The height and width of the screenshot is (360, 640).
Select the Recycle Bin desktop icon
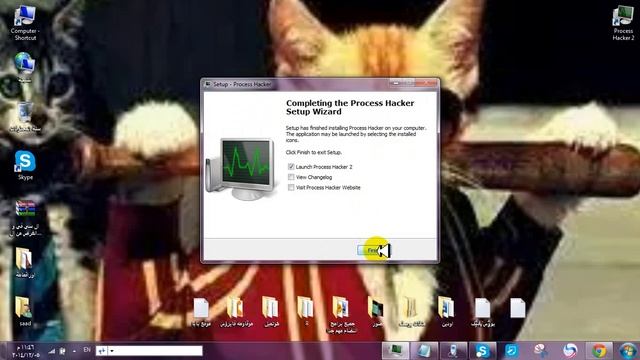click(25, 117)
